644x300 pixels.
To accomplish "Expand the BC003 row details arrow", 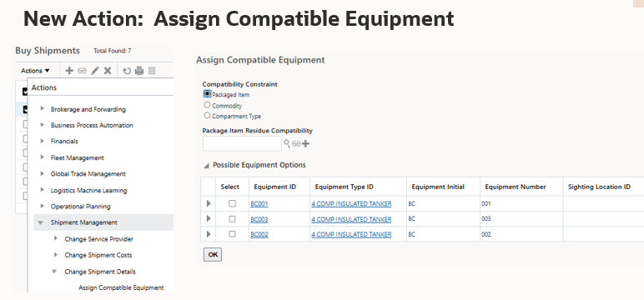I will 209,218.
